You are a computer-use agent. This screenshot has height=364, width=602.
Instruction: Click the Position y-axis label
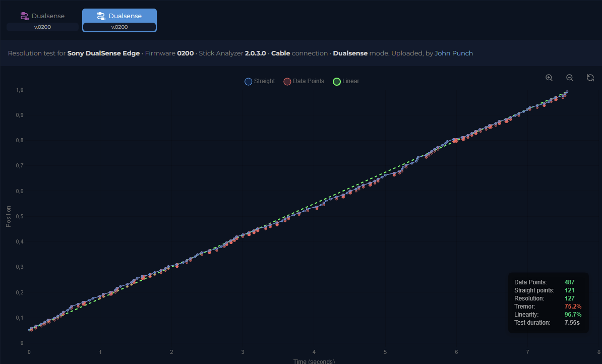pos(9,217)
